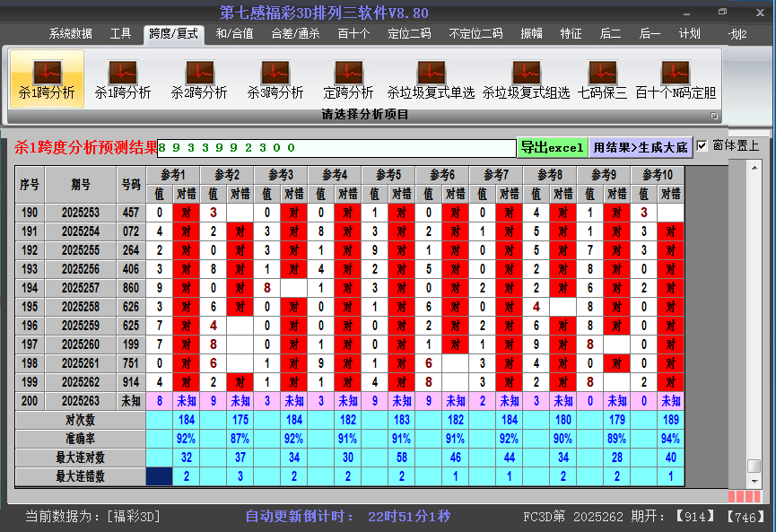This screenshot has width=776, height=532.
Task: Toggle the 窗体置上 checkbox
Action: 702,145
